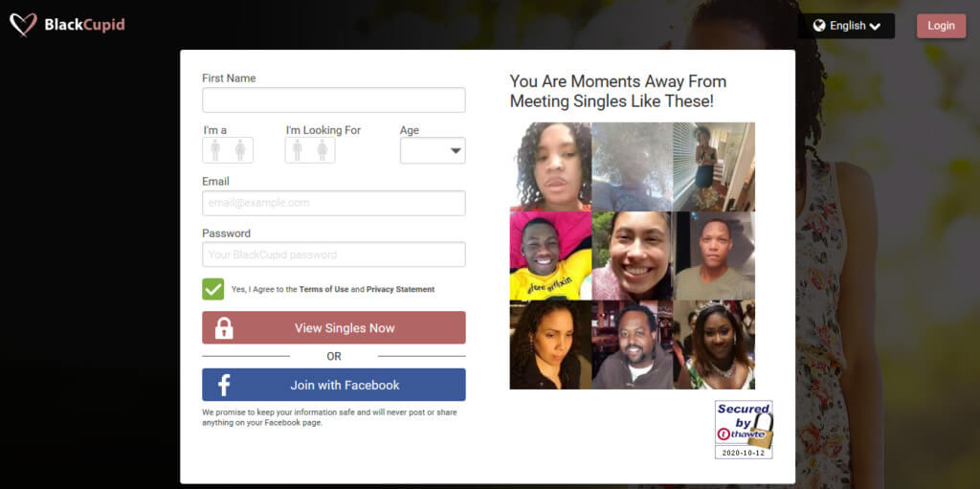Choose female icon under I'm Looking For
This screenshot has height=489, width=980.
(322, 150)
